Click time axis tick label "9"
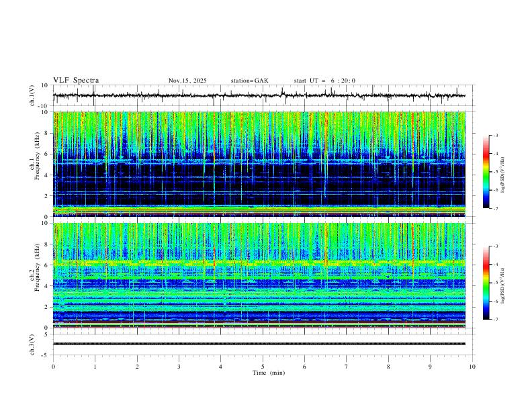This screenshot has height=411, width=532. click(430, 367)
